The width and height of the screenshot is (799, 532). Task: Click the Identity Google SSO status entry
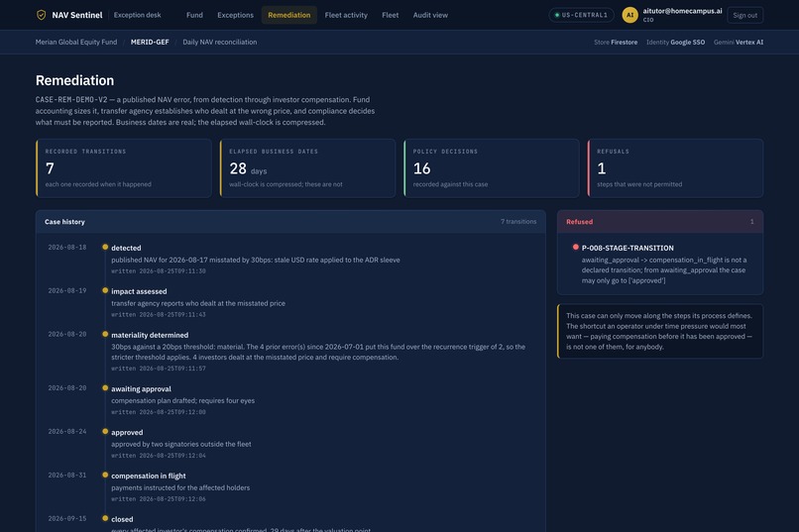point(676,43)
